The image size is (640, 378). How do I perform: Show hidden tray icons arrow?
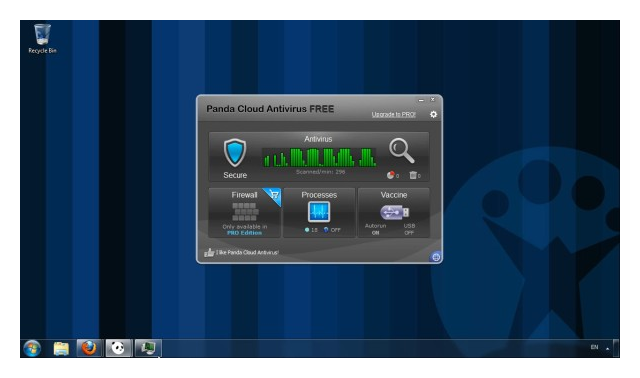click(608, 349)
